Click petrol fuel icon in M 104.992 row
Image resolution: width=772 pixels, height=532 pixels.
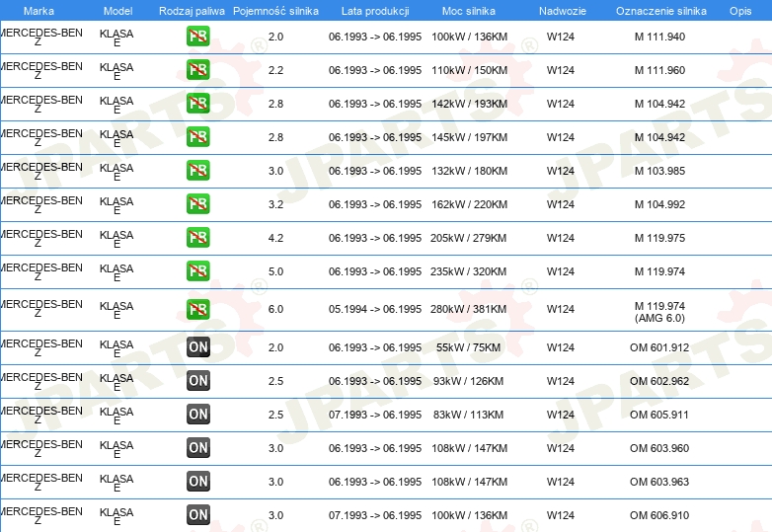tap(197, 203)
